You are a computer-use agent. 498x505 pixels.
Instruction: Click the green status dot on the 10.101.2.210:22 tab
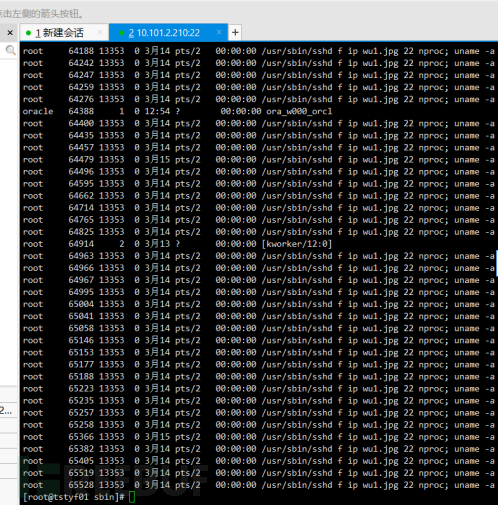pyautogui.click(x=122, y=33)
